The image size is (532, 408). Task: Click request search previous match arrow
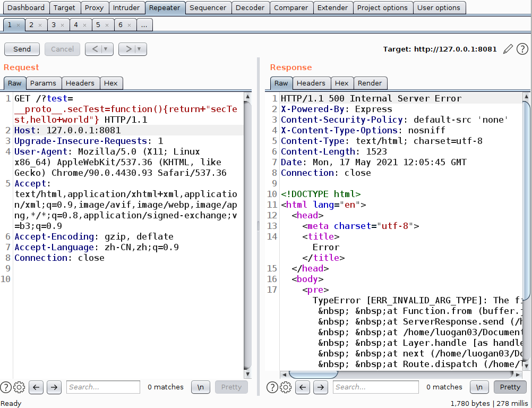tap(36, 387)
